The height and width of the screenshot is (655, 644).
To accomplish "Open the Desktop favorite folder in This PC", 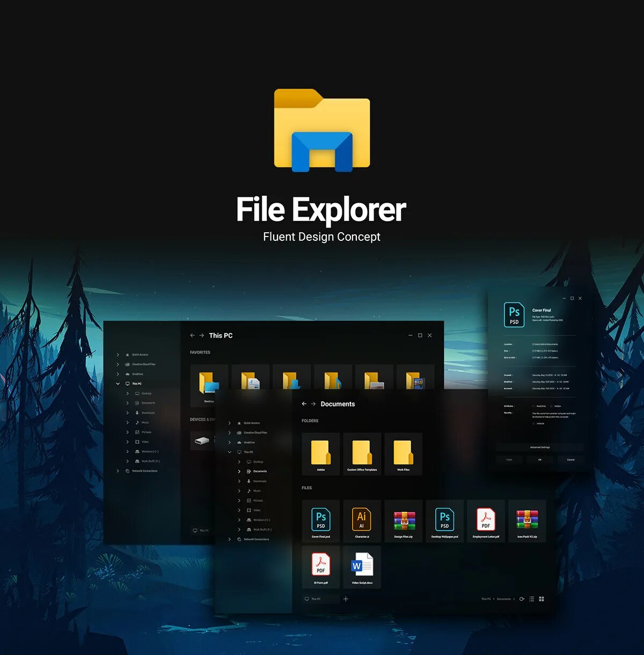I will coord(209,385).
